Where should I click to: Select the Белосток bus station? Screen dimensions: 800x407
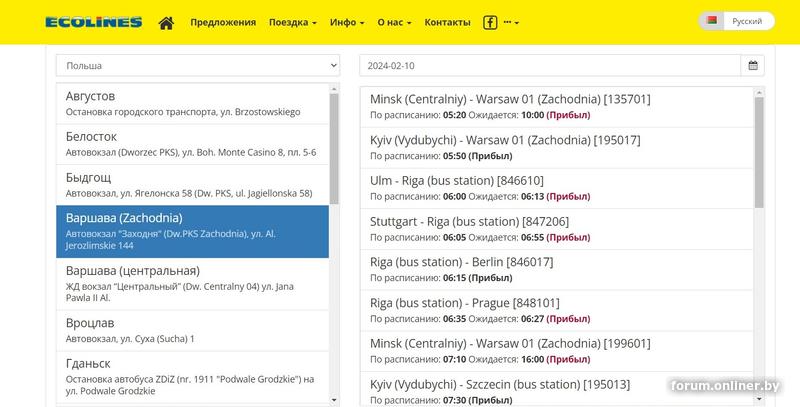[192, 144]
